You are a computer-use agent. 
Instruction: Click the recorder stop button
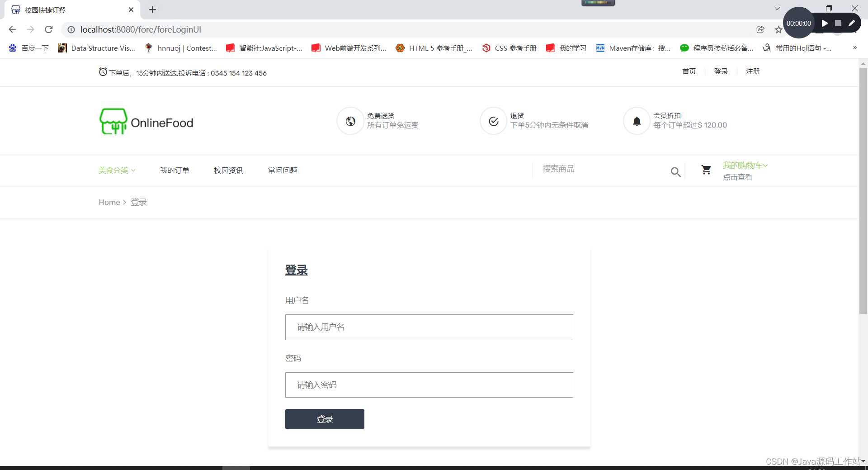(838, 23)
